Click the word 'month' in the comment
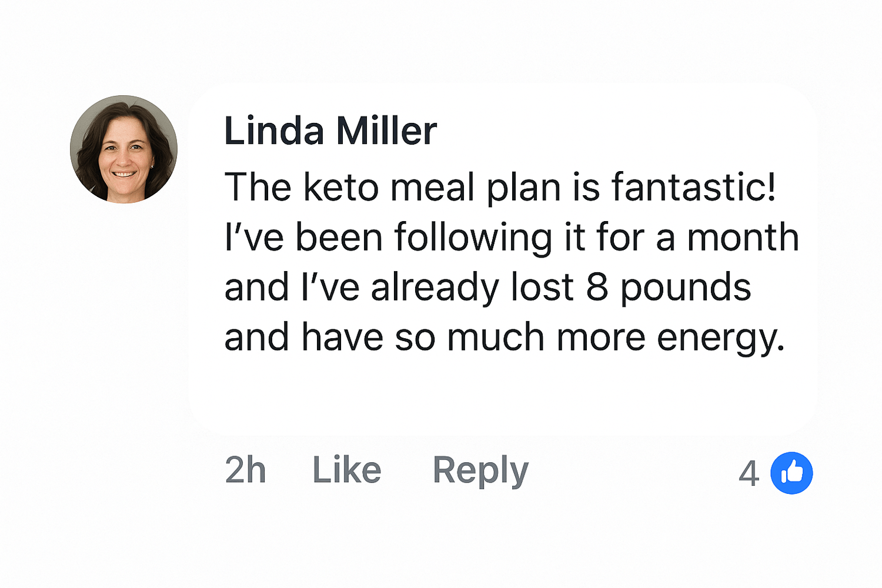 743,238
